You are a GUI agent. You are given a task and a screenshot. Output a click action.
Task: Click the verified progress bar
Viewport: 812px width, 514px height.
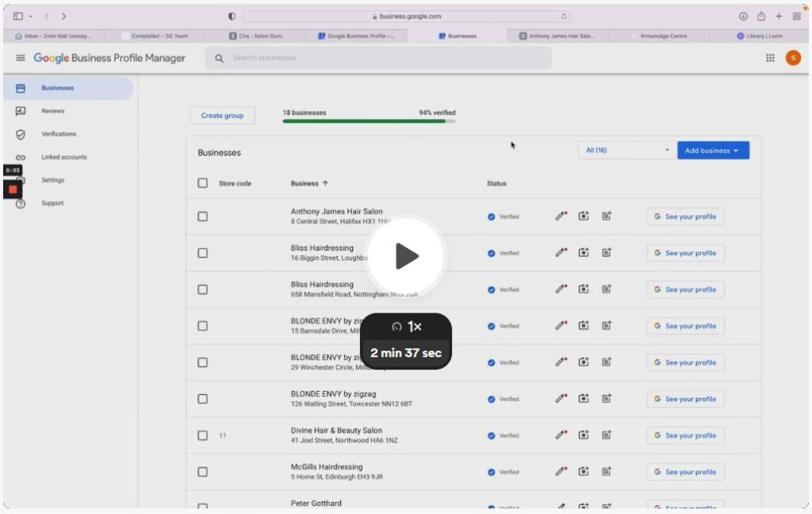[x=369, y=121]
